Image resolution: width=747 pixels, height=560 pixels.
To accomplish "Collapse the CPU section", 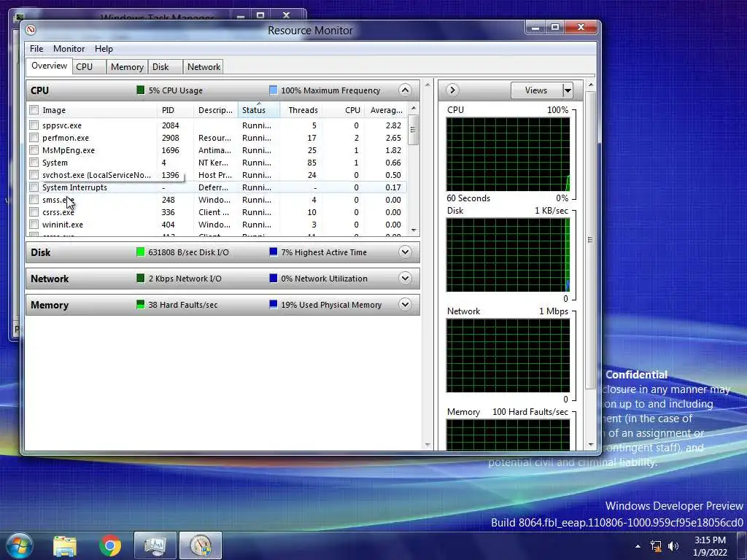I will click(x=405, y=90).
